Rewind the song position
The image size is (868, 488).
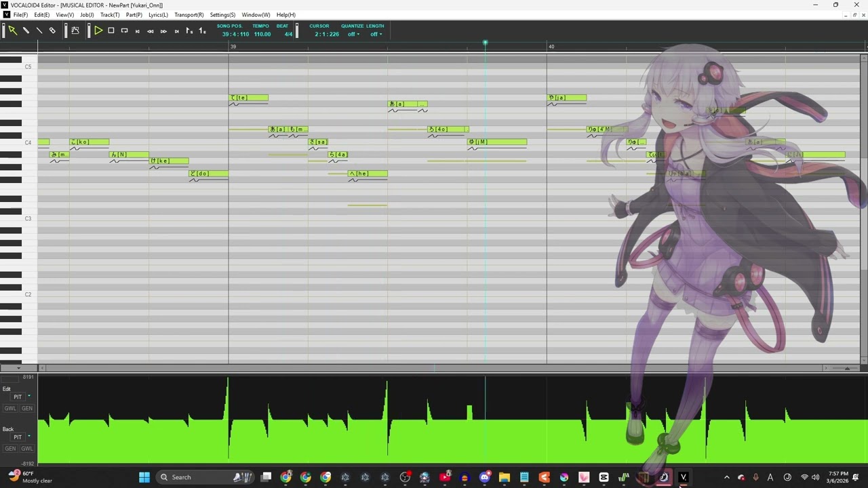coord(151,31)
